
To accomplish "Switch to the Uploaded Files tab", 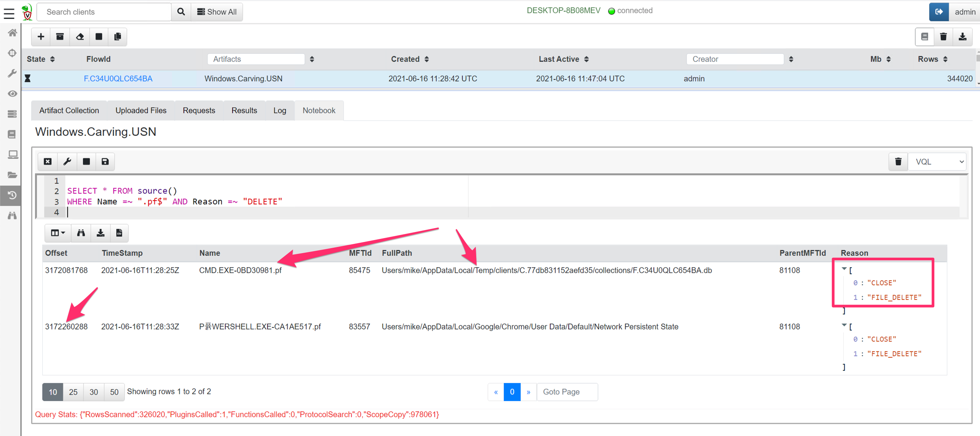I will [x=141, y=110].
